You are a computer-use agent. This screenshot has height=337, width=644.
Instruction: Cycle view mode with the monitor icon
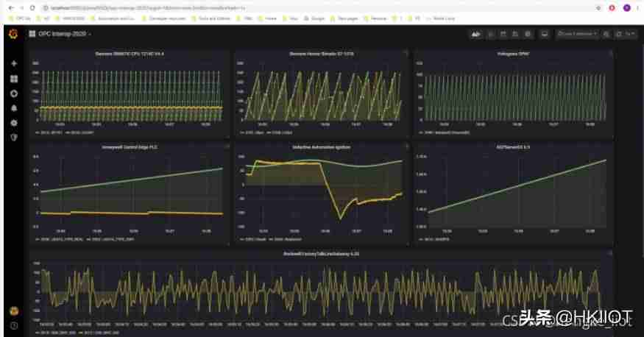click(545, 34)
